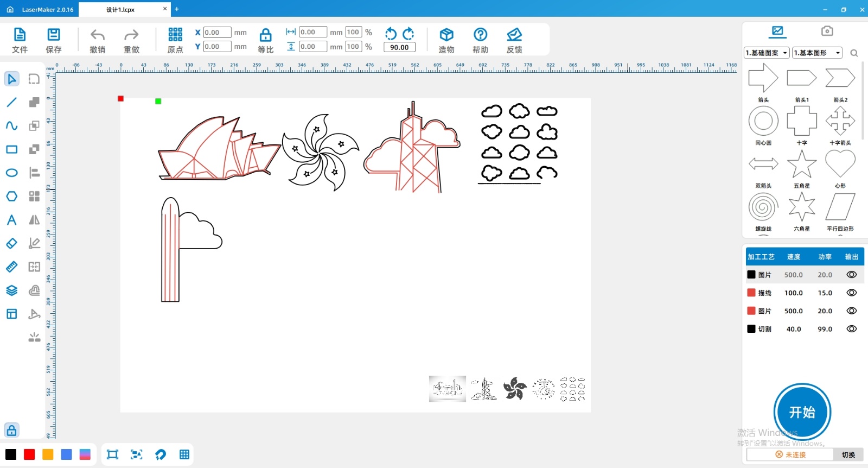Viewport: 868px width, 468px height.
Task: Switch to the camera tab in right panel
Action: [x=827, y=31]
